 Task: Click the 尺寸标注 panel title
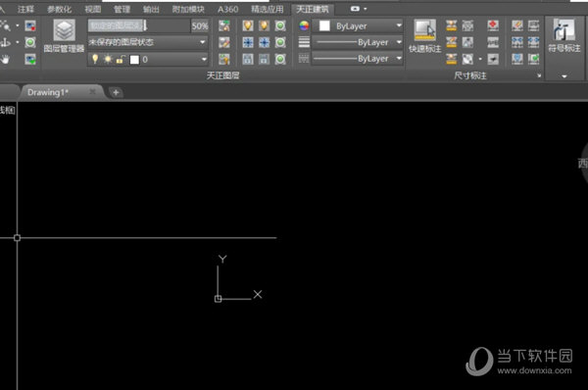point(469,75)
